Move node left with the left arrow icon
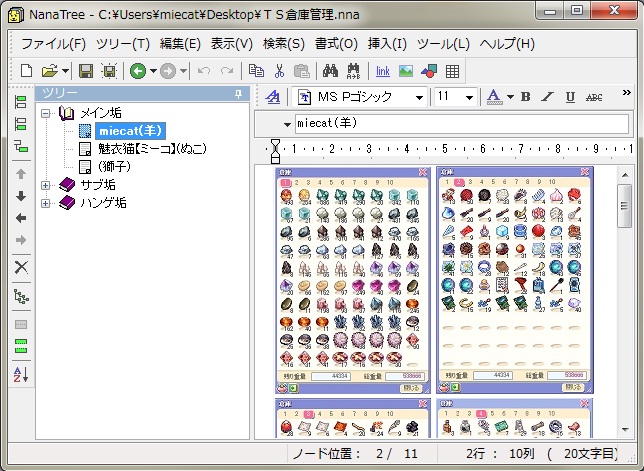The image size is (644, 471). coord(21,218)
